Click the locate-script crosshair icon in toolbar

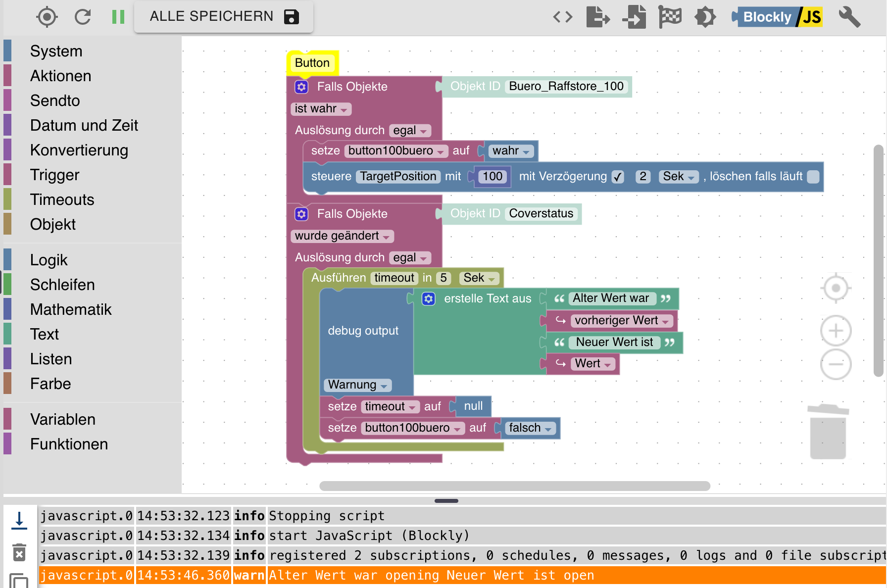[47, 17]
